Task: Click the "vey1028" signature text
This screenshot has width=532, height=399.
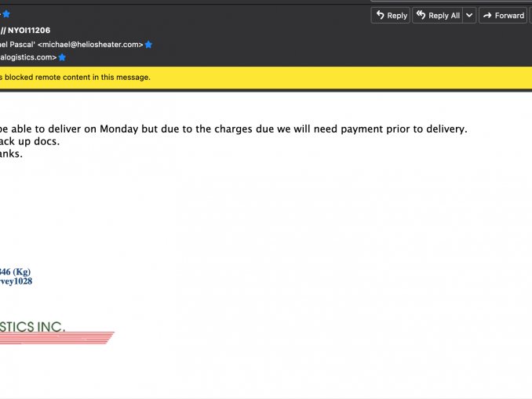Action: (x=16, y=281)
